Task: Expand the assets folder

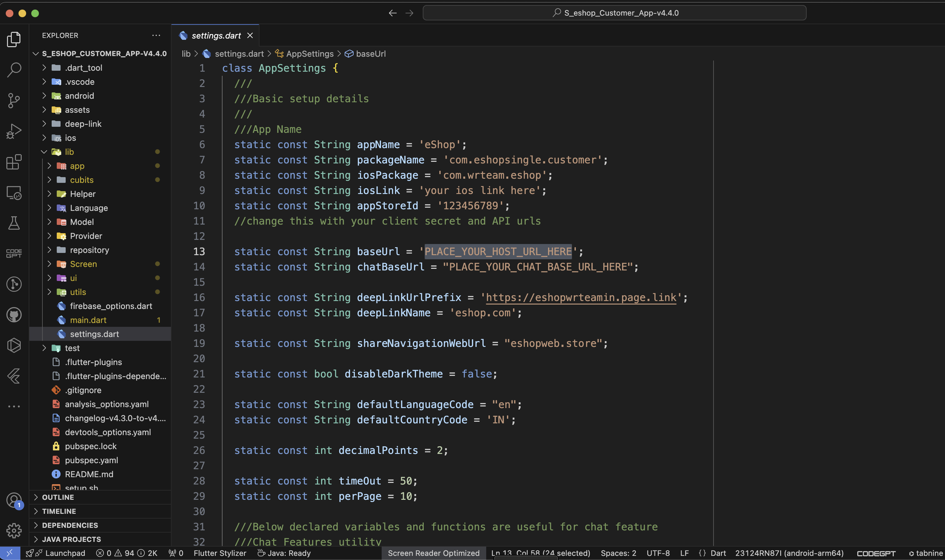Action: click(x=100, y=110)
